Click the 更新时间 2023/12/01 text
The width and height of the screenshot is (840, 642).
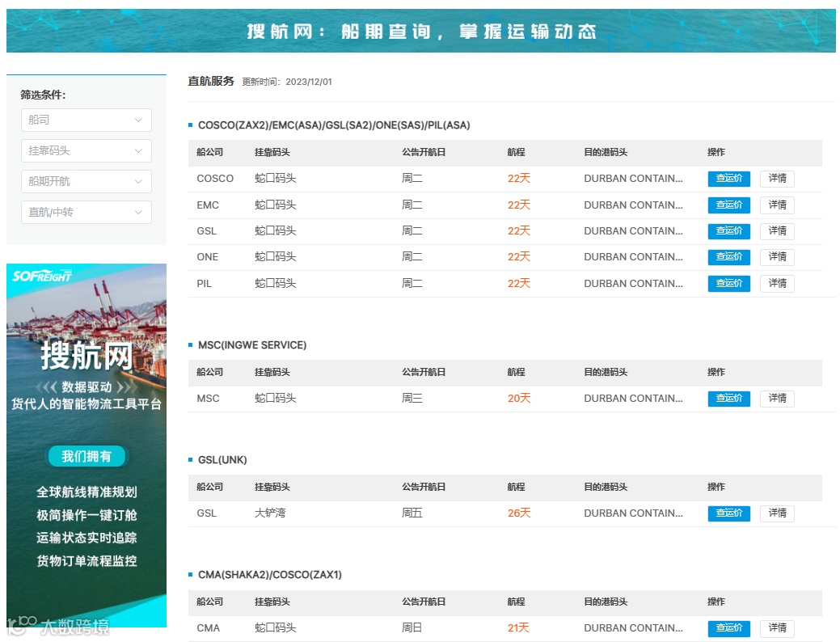pyautogui.click(x=287, y=82)
